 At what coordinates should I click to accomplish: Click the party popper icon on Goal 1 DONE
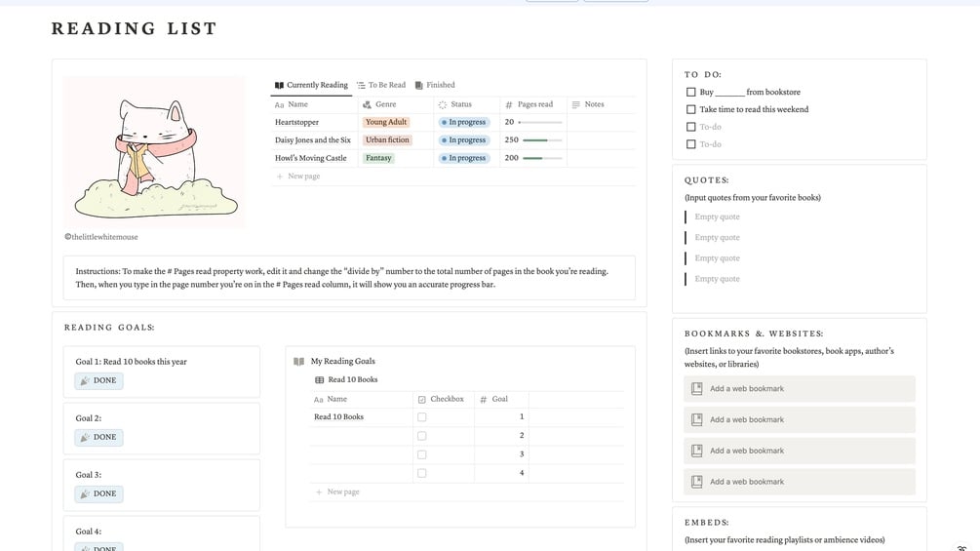[85, 380]
